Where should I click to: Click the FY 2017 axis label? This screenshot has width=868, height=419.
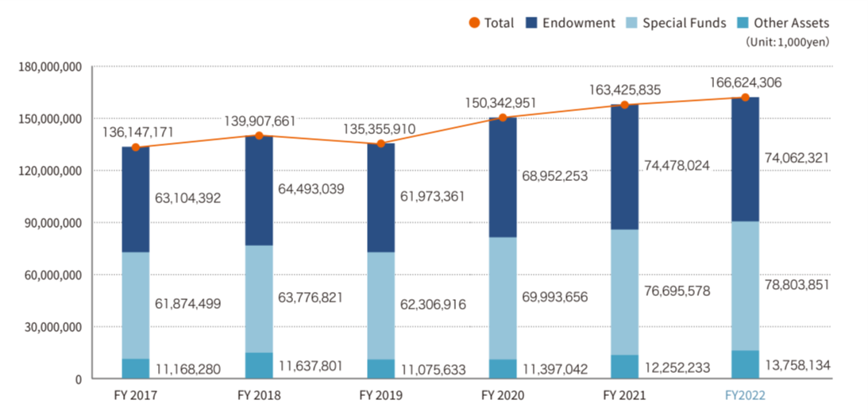136,396
